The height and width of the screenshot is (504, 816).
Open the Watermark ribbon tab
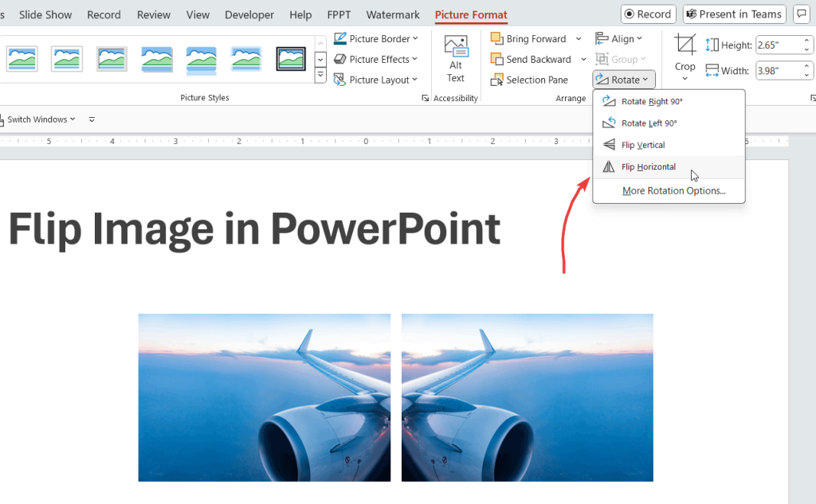pyautogui.click(x=392, y=14)
